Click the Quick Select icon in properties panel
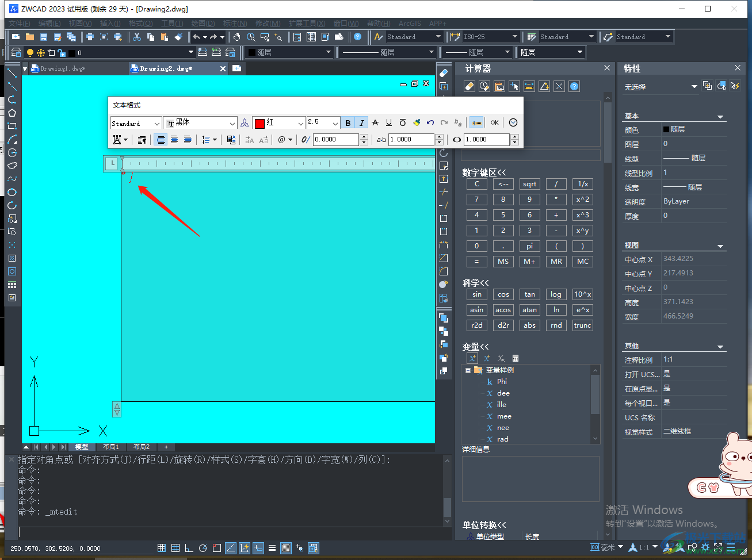752x560 pixels. [x=735, y=86]
